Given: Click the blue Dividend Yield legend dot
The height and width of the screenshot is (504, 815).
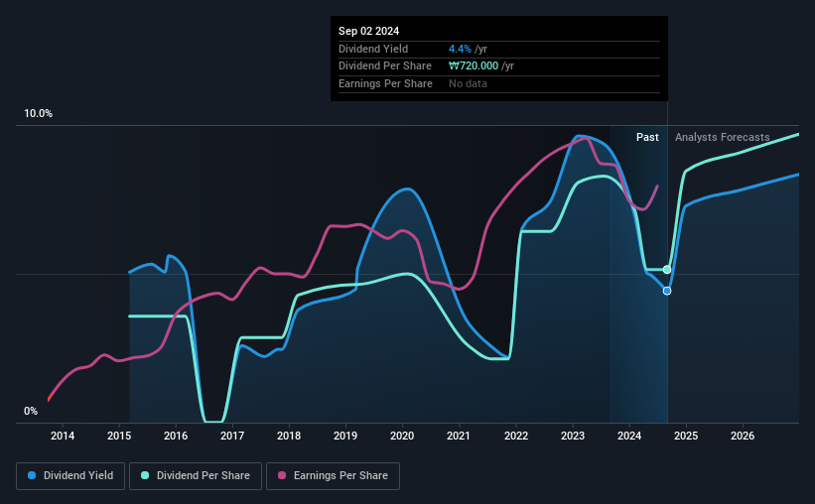Looking at the screenshot, I should click(x=32, y=475).
